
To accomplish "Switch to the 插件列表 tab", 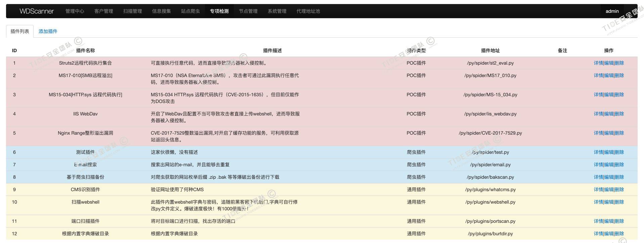I will [x=20, y=31].
